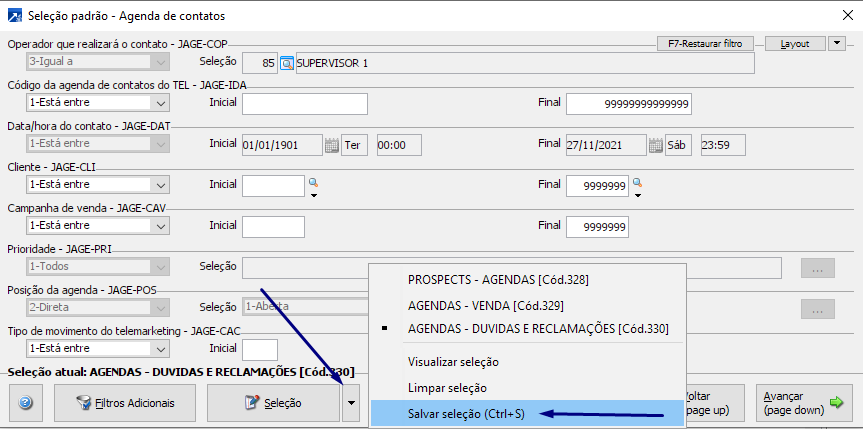Open JAGE-CAC movement type condition combo
Image resolution: width=863 pixels, height=429 pixels.
tap(98, 349)
